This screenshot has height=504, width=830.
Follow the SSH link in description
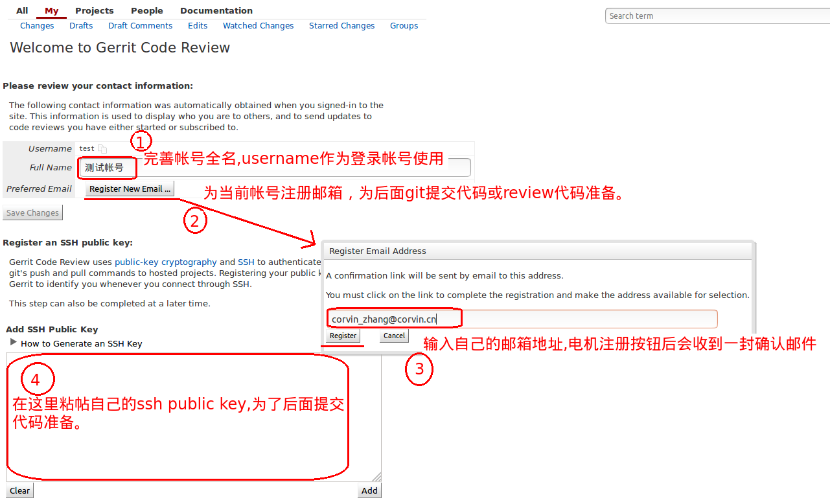click(246, 262)
